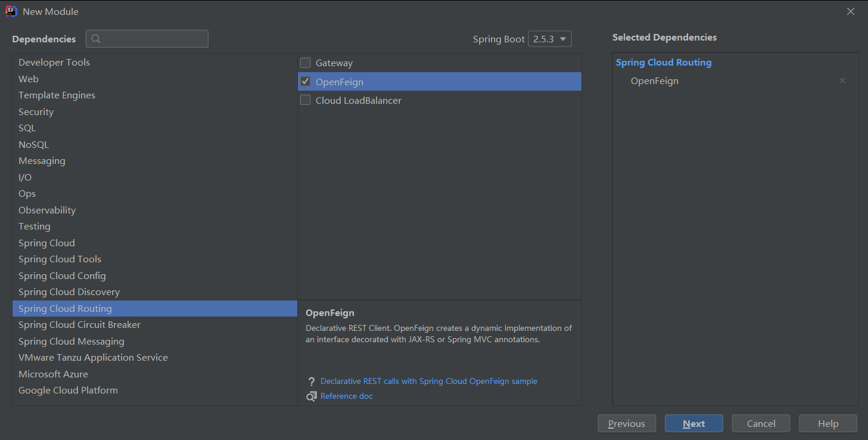The width and height of the screenshot is (868, 440).
Task: Cancel the New Module wizard
Action: tap(761, 423)
